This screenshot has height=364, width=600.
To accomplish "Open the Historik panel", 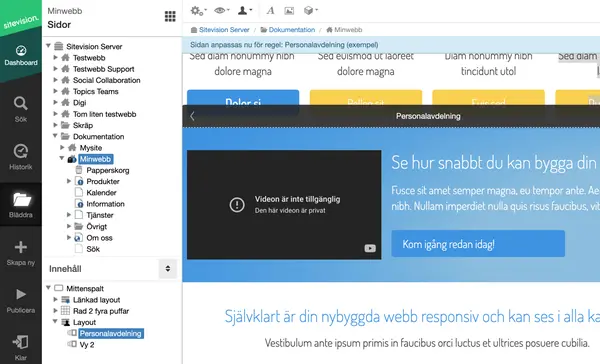I will click(x=21, y=157).
